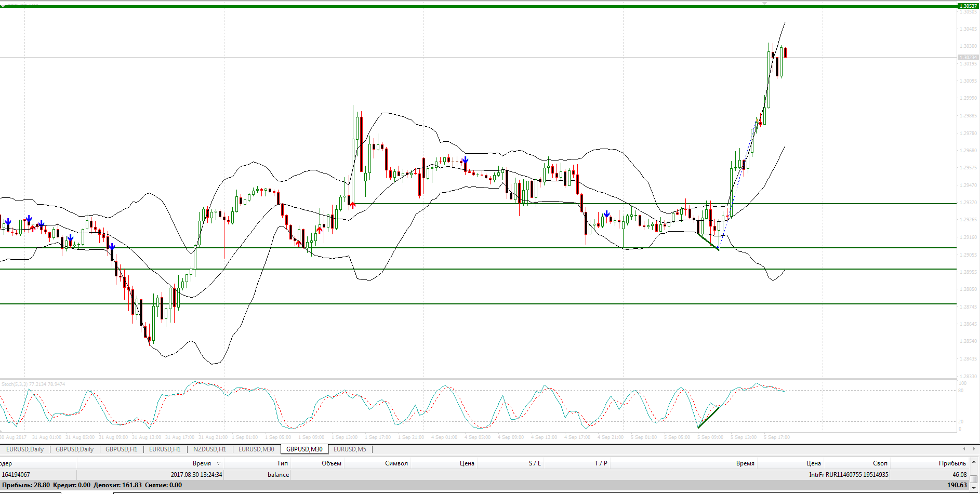Switch to the EURUSD,M5 chart tab
This screenshot has height=494, width=980.
pos(350,449)
